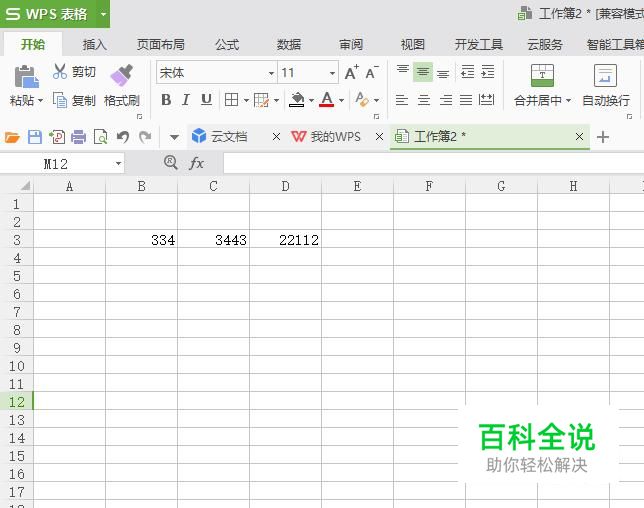Switch to the 插入 ribbon tab

click(x=94, y=44)
